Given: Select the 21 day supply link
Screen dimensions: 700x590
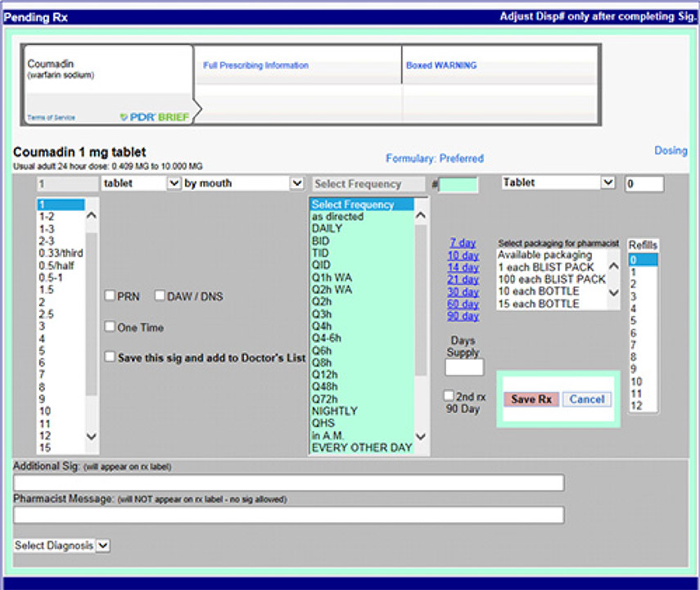Looking at the screenshot, I should pos(463,280).
